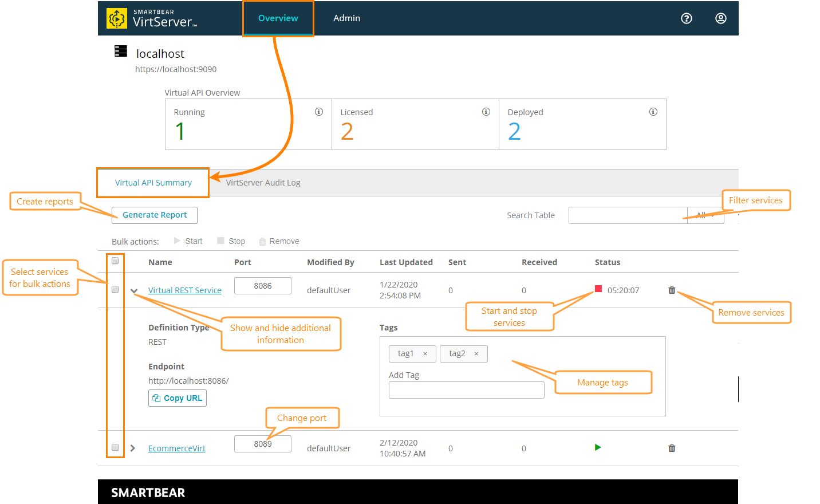The height and width of the screenshot is (504, 820).
Task: Sort by the Sent column header
Action: pos(457,262)
